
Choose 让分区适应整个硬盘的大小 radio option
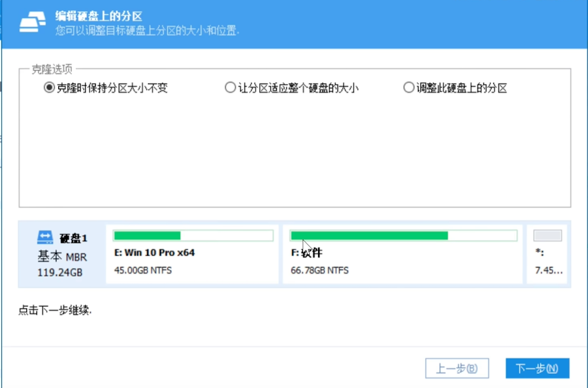pyautogui.click(x=230, y=88)
